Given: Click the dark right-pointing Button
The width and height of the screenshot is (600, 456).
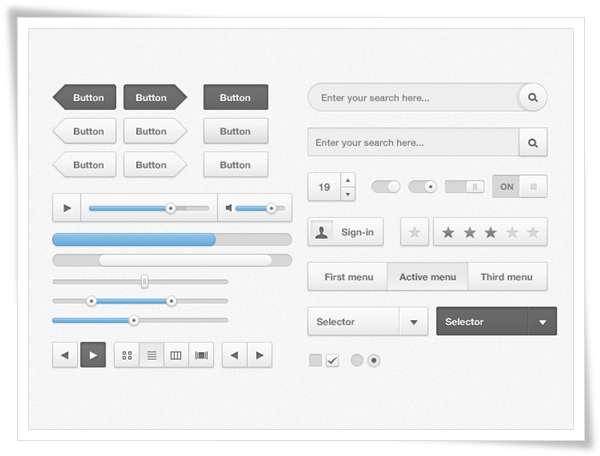Looking at the screenshot, I should [x=155, y=98].
